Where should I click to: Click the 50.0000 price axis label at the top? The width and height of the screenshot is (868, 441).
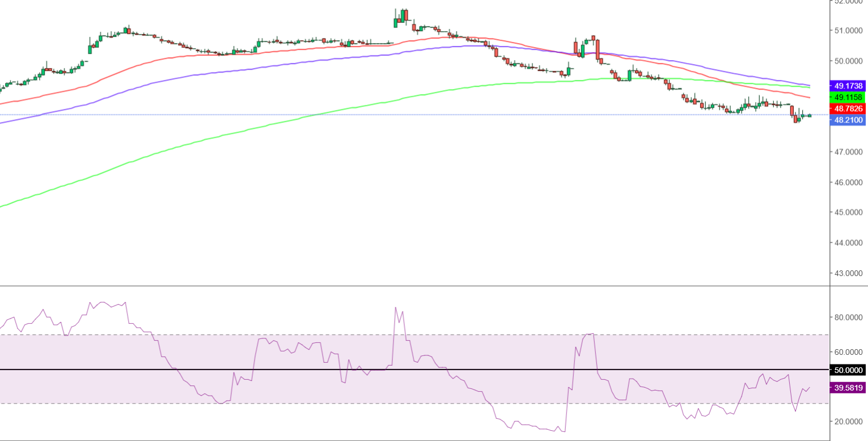tap(849, 61)
